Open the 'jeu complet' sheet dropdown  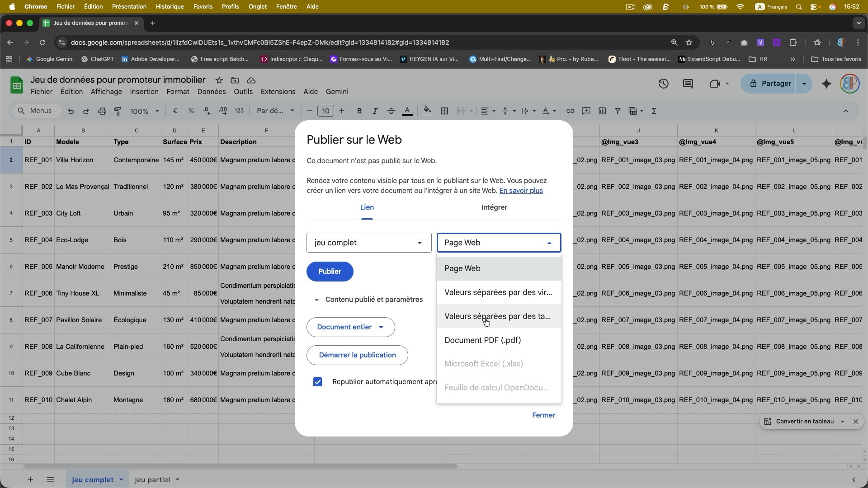pos(368,243)
